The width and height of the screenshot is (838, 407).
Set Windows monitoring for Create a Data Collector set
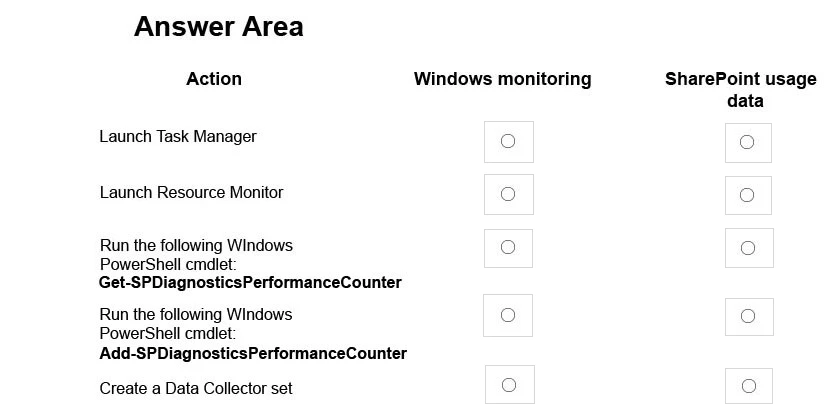point(509,385)
